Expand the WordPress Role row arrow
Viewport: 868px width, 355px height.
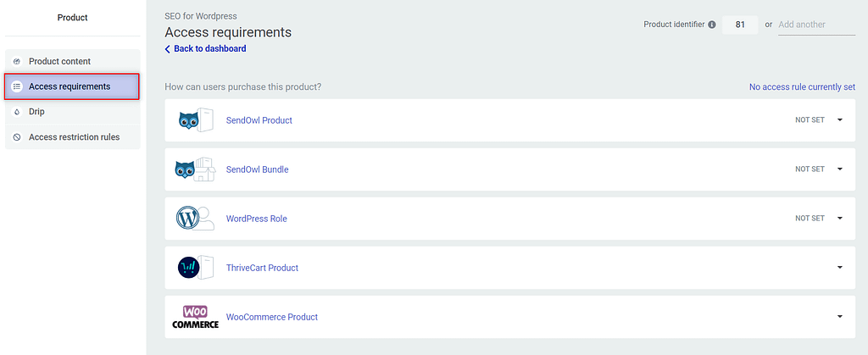(840, 219)
